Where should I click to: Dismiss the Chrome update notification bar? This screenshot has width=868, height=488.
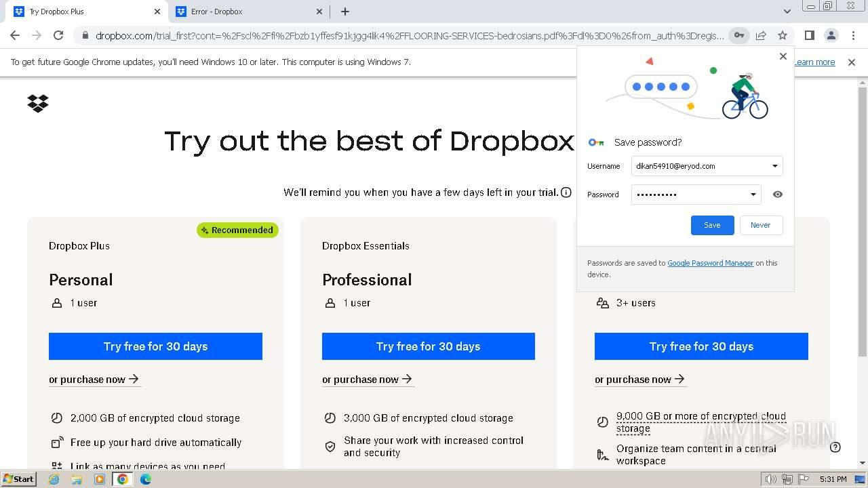(852, 62)
